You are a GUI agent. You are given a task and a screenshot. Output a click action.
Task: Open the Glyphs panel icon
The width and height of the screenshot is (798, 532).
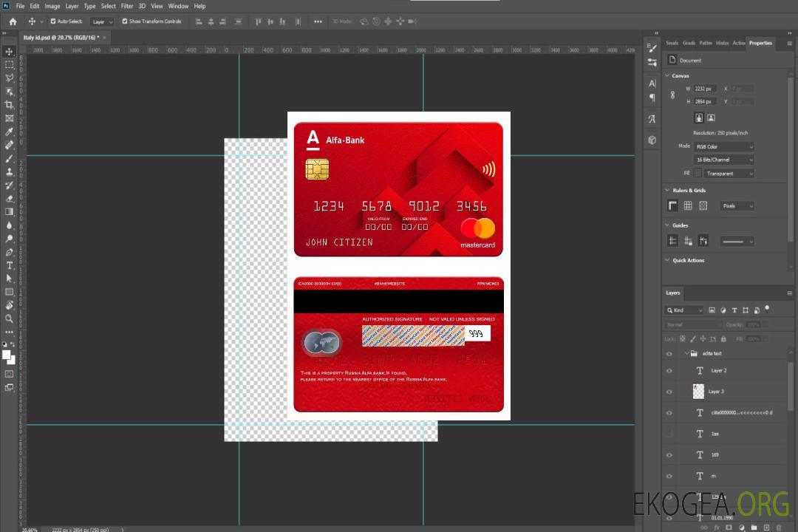tap(652, 119)
